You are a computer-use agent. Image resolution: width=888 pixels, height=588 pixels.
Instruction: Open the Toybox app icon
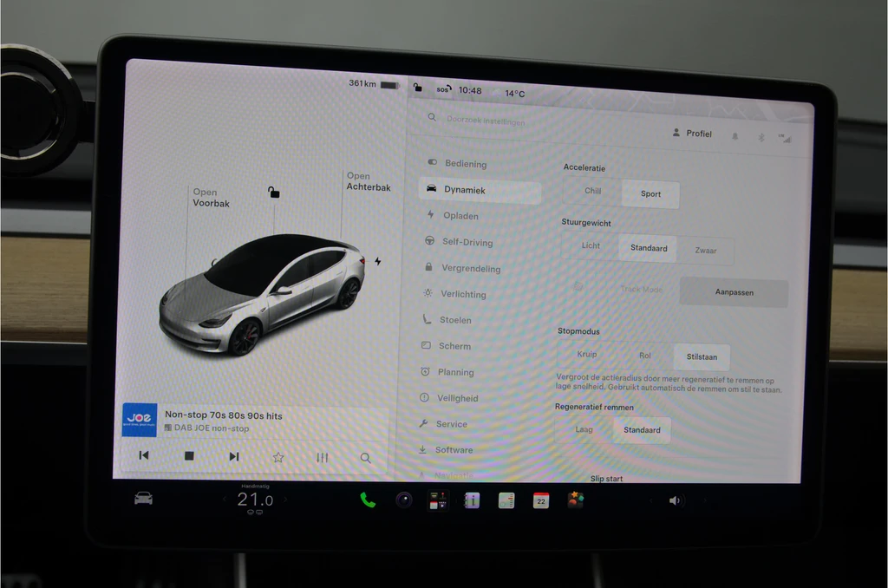coord(576,500)
